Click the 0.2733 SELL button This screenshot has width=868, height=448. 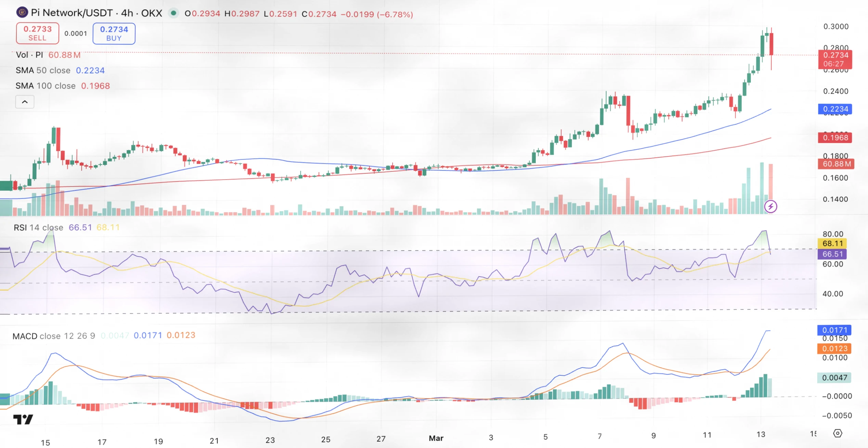click(37, 33)
